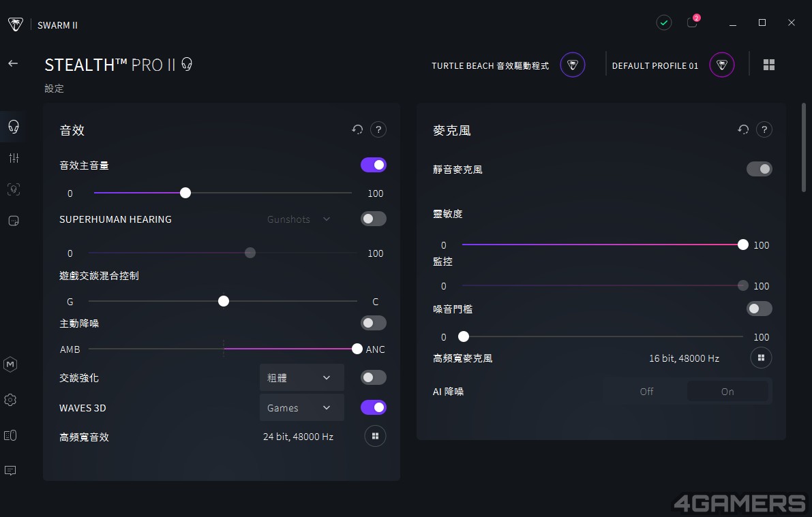This screenshot has width=812, height=517.
Task: Expand the WAVES 3D Games dropdown
Action: (301, 408)
